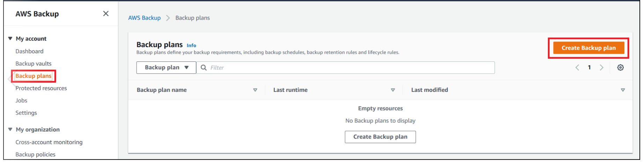Go to previous page of results
The width and height of the screenshot is (644, 162).
coord(577,68)
